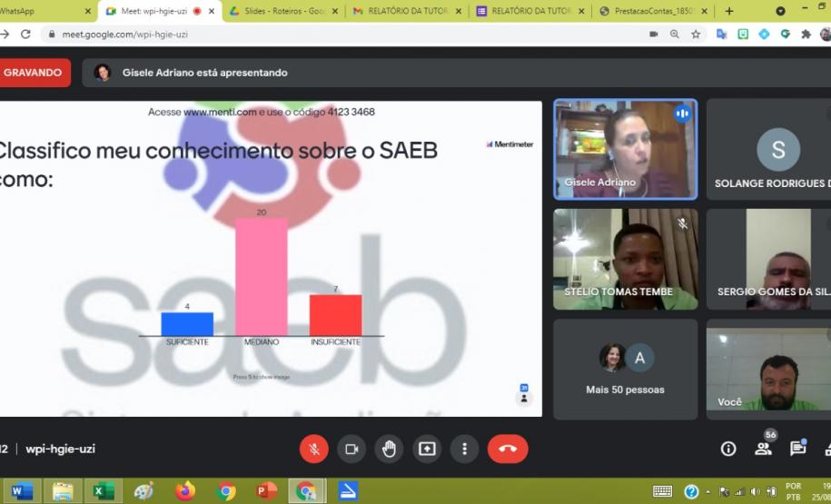Hang up with the red leave-call button
Screen dimensions: 831x504
pyautogui.click(x=507, y=449)
